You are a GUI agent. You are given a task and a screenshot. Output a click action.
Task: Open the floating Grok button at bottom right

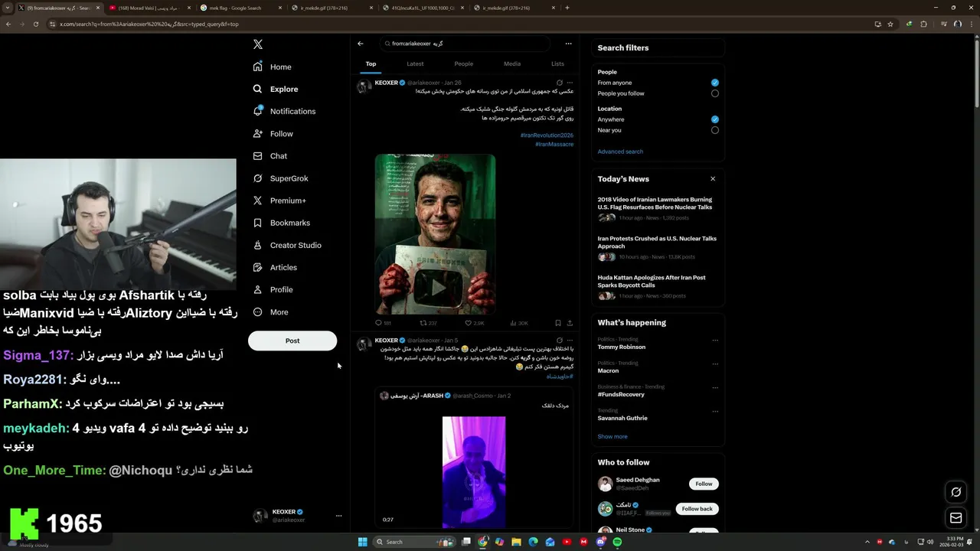tap(955, 492)
